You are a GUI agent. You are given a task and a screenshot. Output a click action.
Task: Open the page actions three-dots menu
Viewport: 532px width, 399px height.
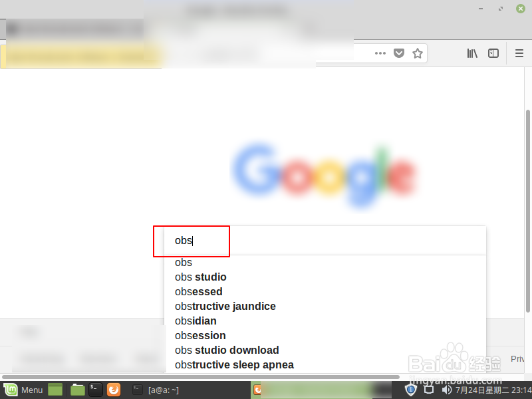point(380,53)
